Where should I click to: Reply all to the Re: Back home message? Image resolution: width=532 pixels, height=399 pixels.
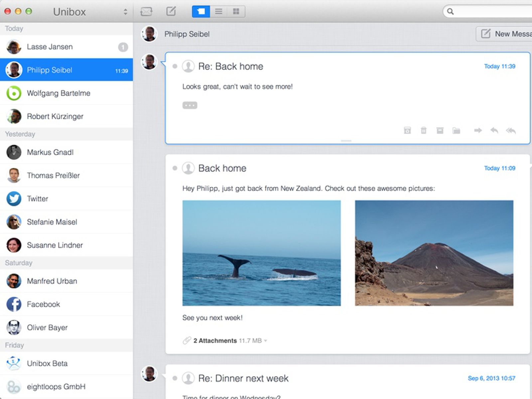point(511,130)
